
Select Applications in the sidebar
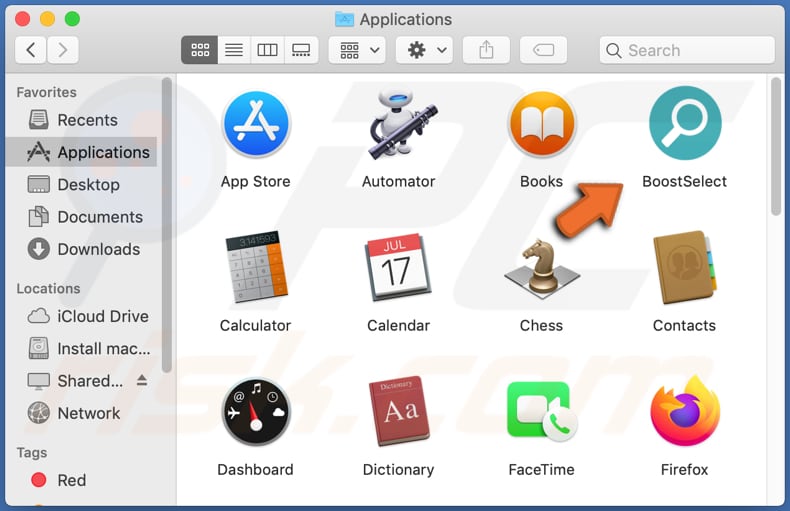tap(81, 152)
